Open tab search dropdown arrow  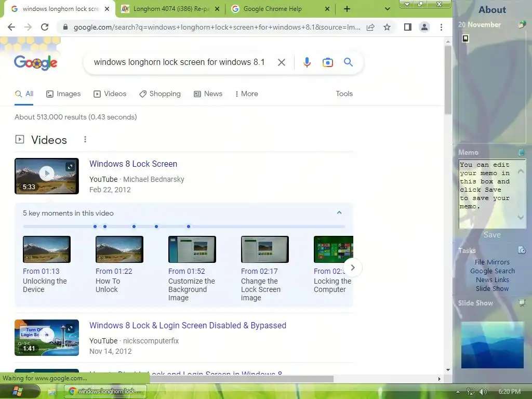tap(387, 9)
